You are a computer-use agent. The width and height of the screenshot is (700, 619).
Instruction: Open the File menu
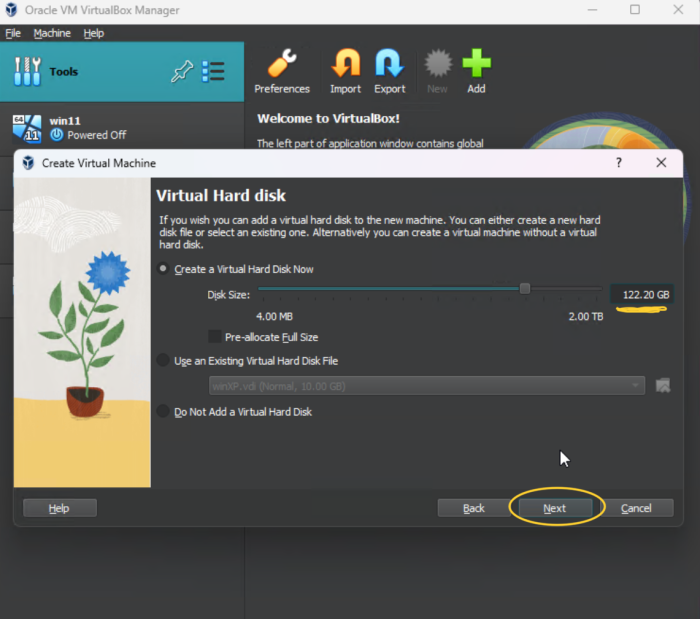pos(13,33)
